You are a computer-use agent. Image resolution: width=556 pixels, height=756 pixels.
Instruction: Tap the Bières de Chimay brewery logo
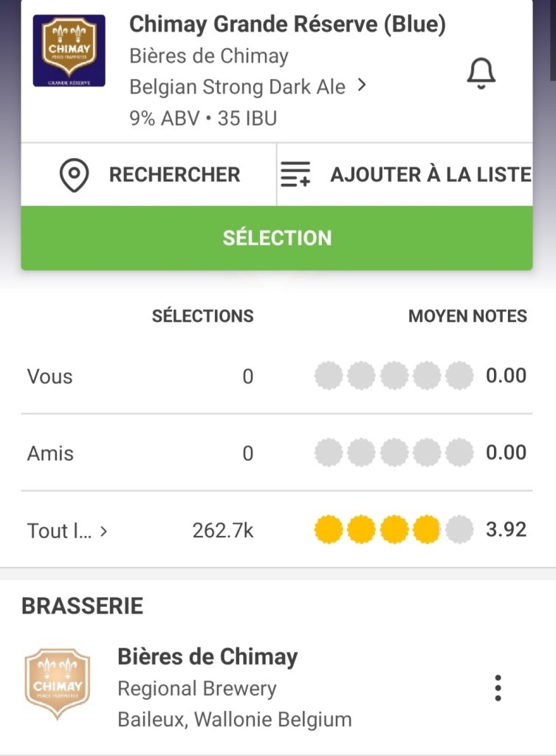click(57, 684)
